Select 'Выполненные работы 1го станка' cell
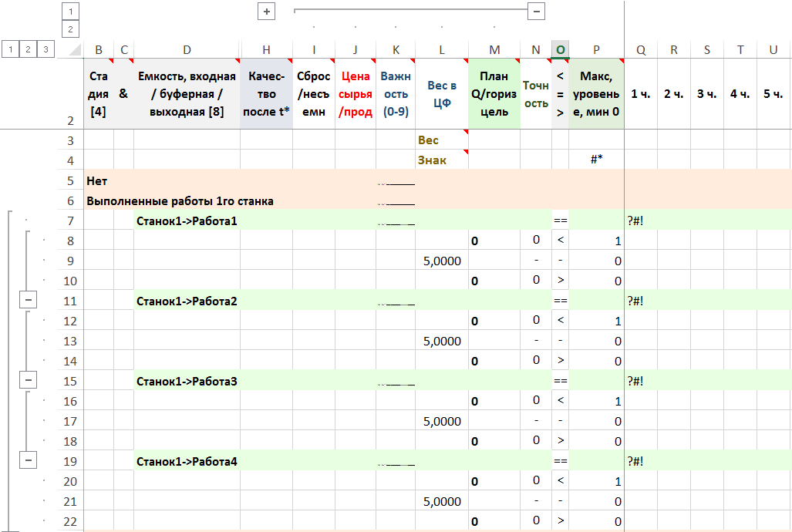The height and width of the screenshot is (532, 792). click(x=180, y=201)
